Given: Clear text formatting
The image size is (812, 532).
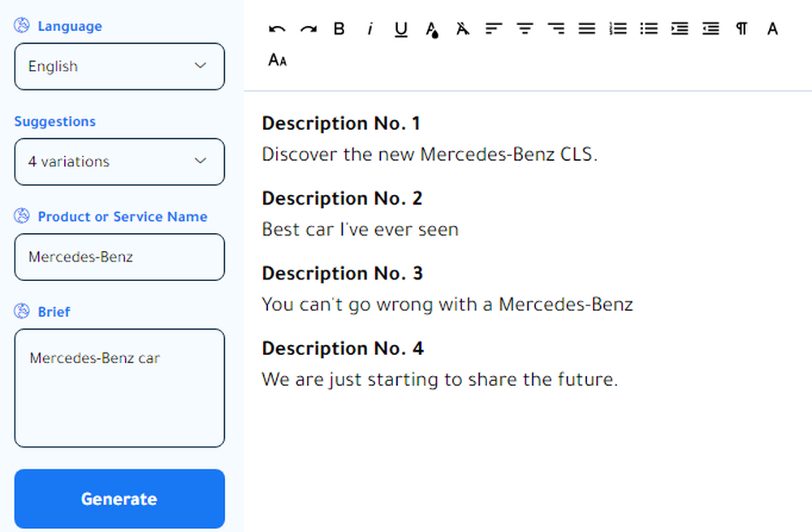Looking at the screenshot, I should [x=463, y=29].
